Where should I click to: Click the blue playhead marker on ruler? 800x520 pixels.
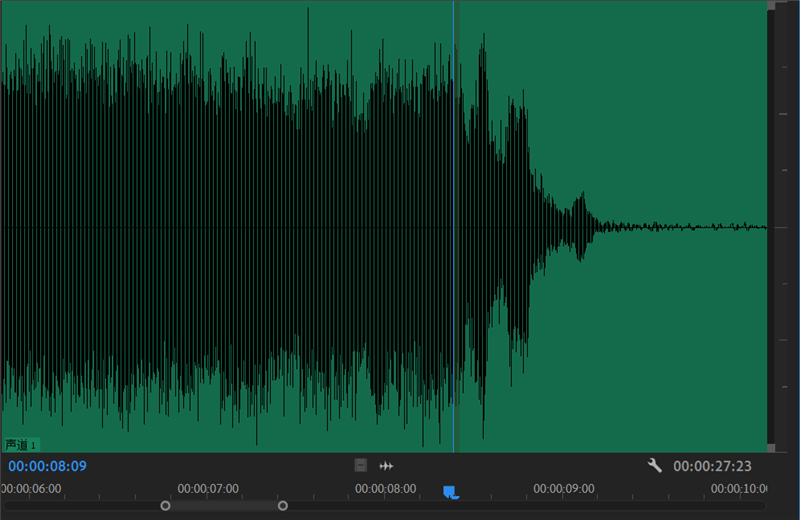(x=451, y=492)
